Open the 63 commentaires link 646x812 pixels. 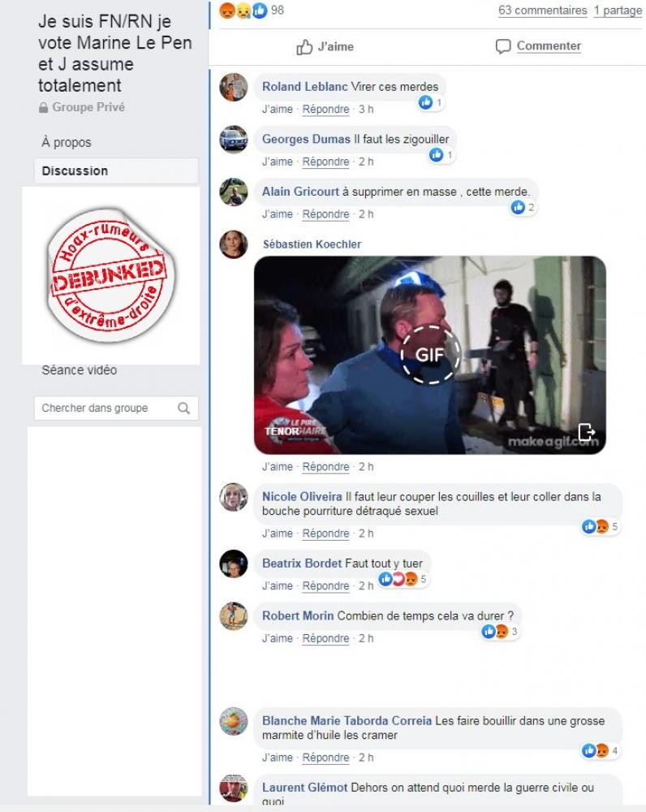point(542,11)
